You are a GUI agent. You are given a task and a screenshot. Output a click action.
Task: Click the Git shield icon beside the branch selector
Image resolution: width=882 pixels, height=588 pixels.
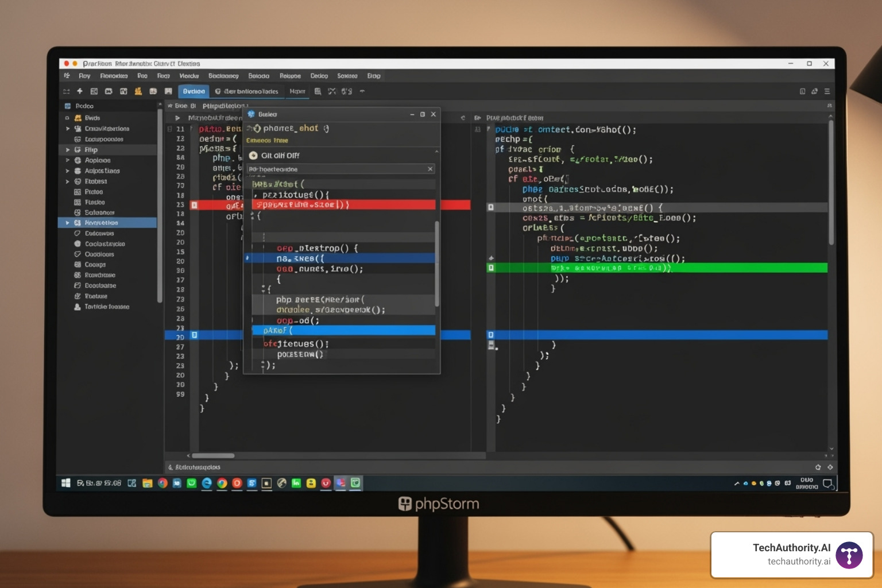click(218, 91)
